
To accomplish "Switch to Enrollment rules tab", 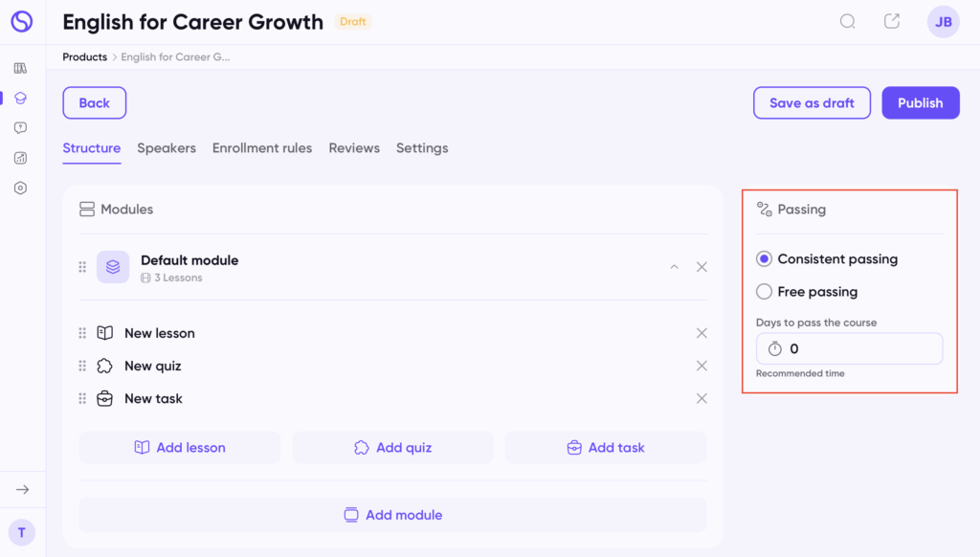I will [262, 148].
